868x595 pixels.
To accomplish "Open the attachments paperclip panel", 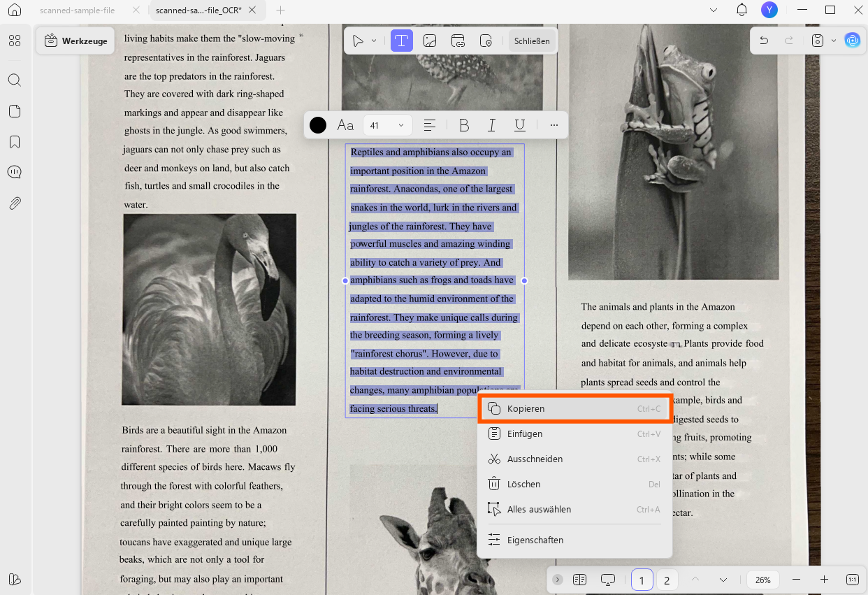I will coord(15,203).
